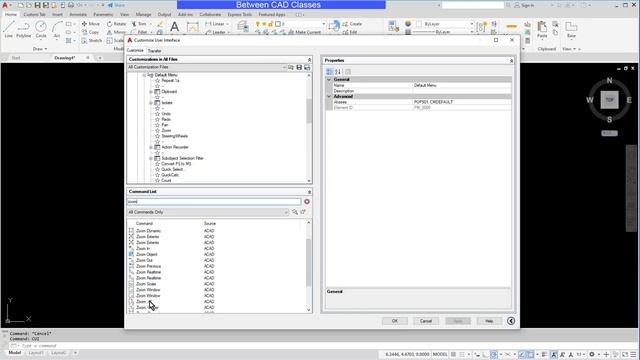
Task: Click the Cancel button
Action: click(426, 321)
